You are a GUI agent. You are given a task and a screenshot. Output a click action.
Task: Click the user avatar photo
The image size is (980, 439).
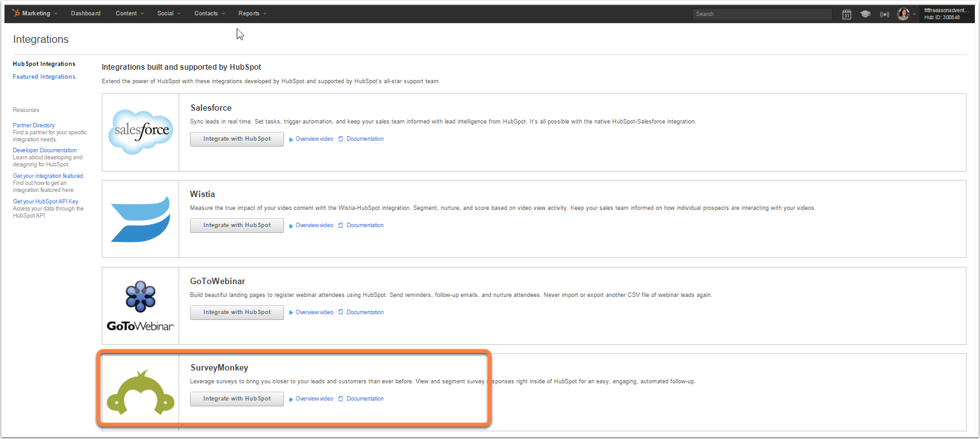pyautogui.click(x=903, y=14)
